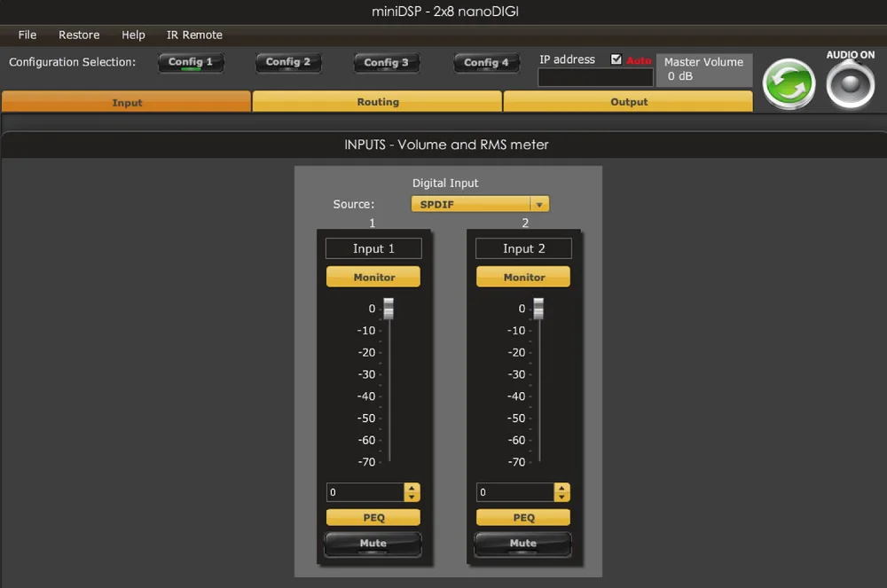
Task: Decrease Input 2 gain with down arrow
Action: [561, 498]
